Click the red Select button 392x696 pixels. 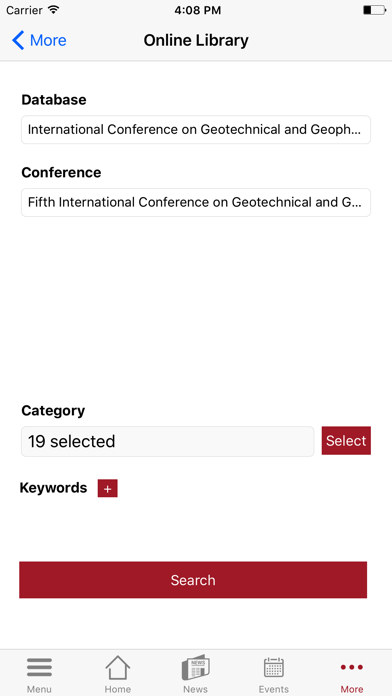pyautogui.click(x=346, y=441)
